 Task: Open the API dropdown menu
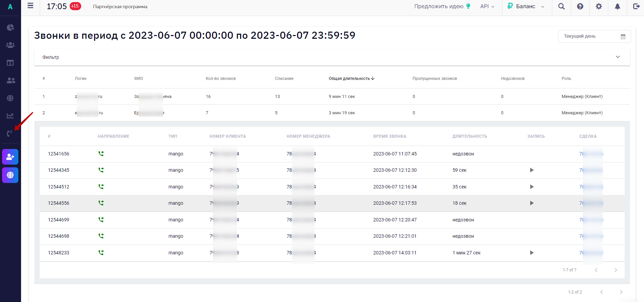tap(487, 6)
